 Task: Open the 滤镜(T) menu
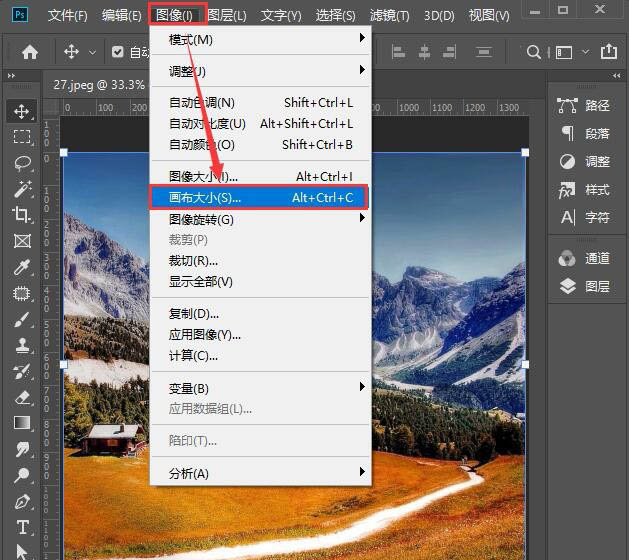pyautogui.click(x=390, y=15)
